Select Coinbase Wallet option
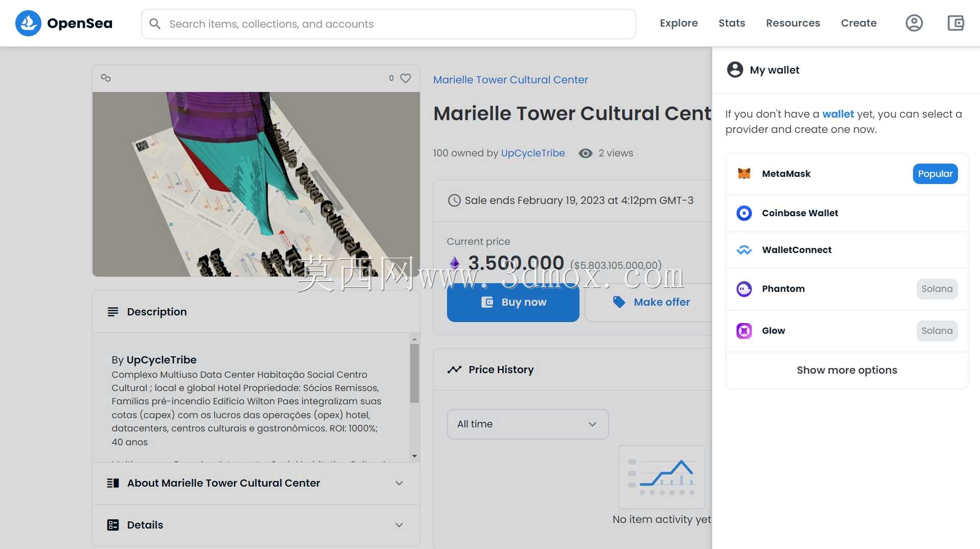The width and height of the screenshot is (980, 549). point(847,213)
